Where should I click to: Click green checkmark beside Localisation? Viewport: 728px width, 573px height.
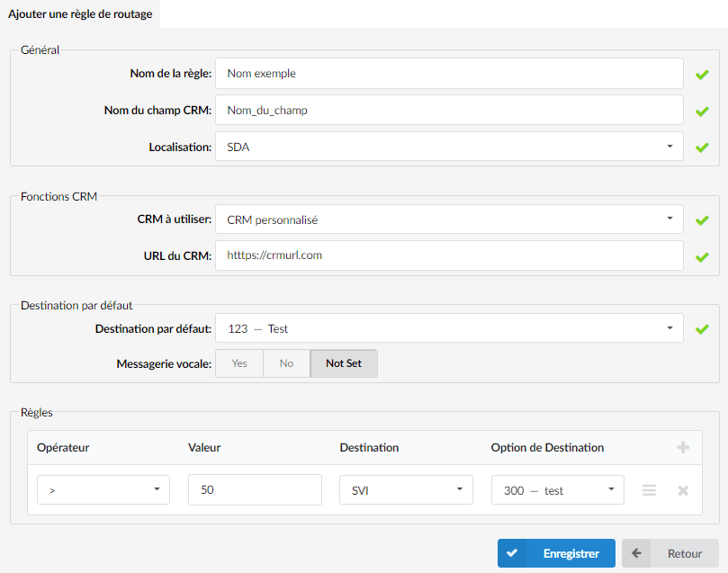tap(702, 148)
